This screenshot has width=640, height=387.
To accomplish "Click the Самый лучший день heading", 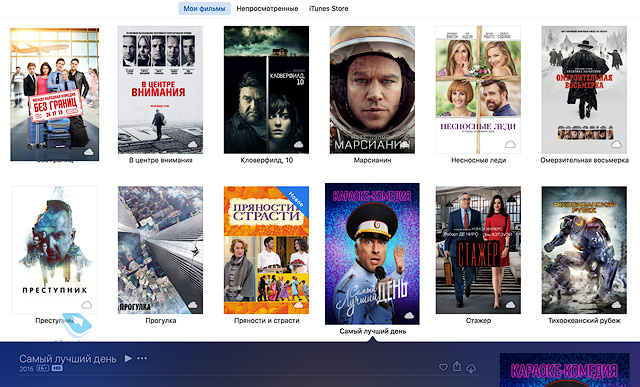I will (68, 358).
